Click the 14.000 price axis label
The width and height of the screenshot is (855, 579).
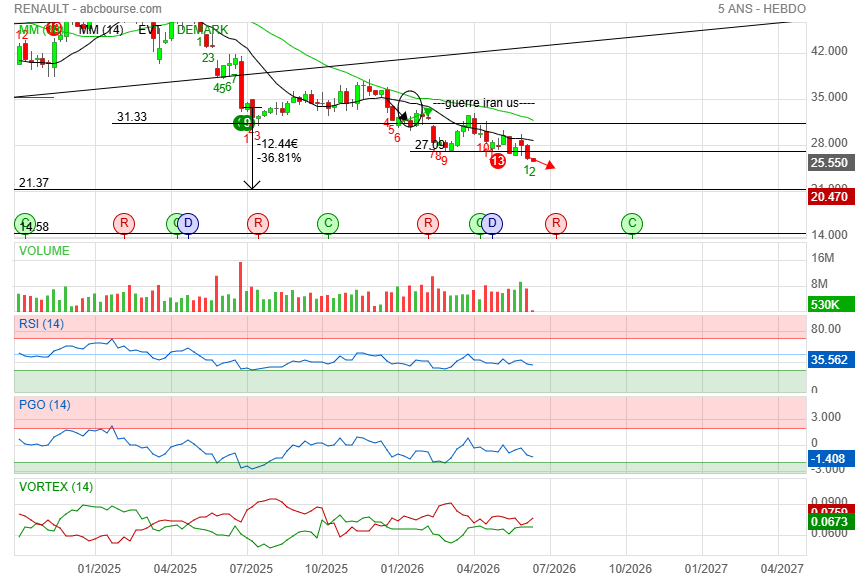coord(829,235)
